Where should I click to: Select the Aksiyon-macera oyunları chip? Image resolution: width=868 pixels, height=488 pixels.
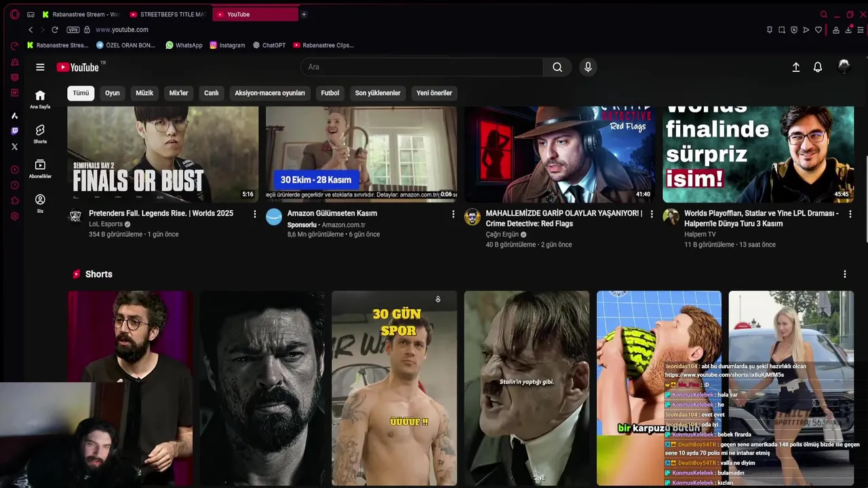270,93
